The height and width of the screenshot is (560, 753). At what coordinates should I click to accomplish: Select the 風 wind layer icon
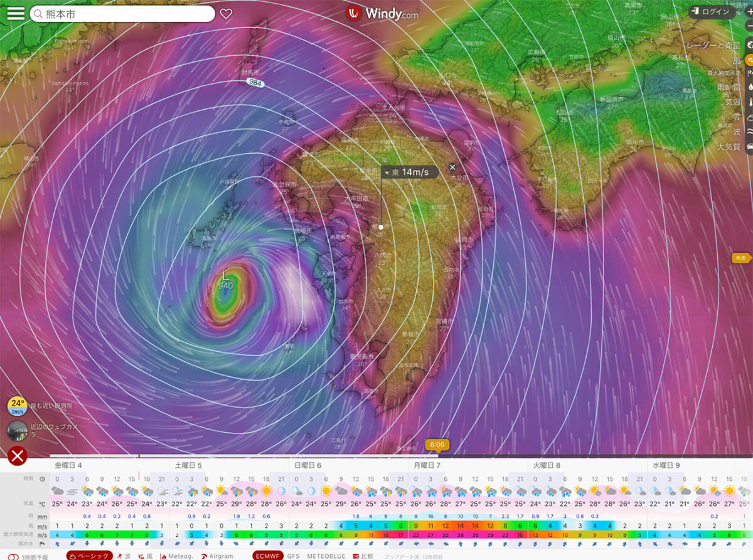749,60
